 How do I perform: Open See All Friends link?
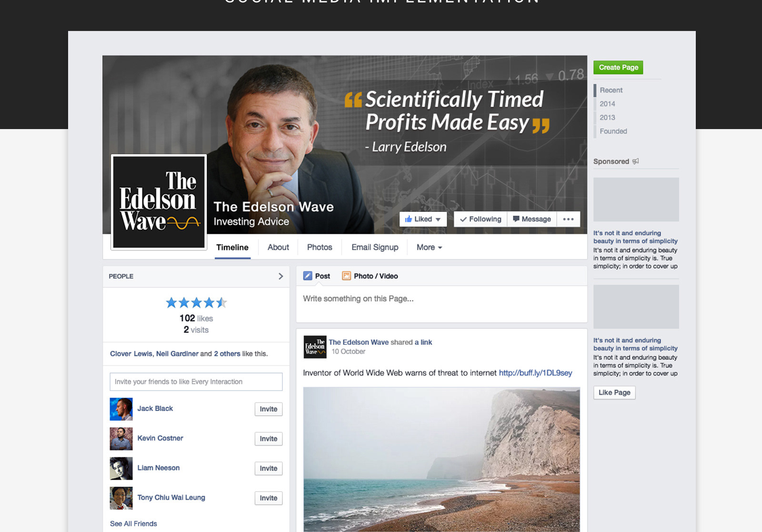click(x=133, y=523)
